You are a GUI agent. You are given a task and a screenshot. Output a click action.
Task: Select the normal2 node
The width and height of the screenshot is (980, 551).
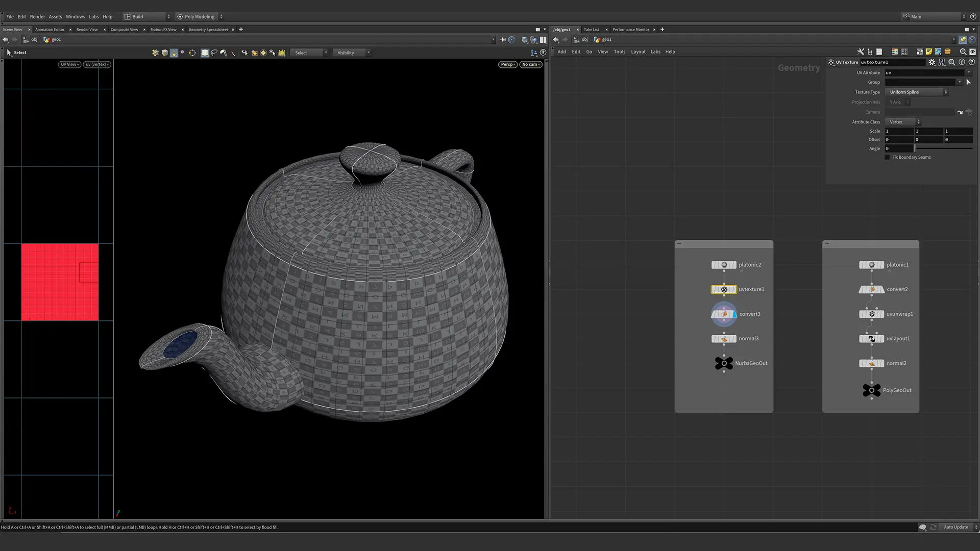point(871,363)
